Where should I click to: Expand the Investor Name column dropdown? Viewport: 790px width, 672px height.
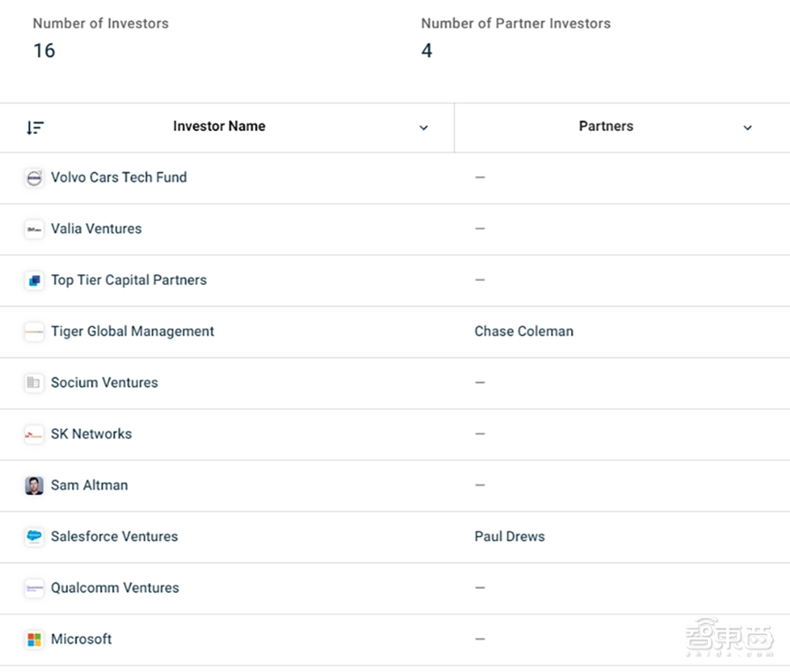423,128
